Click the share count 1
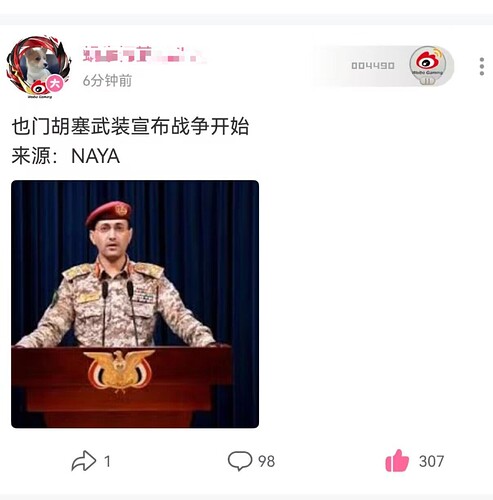This screenshot has height=500, width=493. [107, 461]
